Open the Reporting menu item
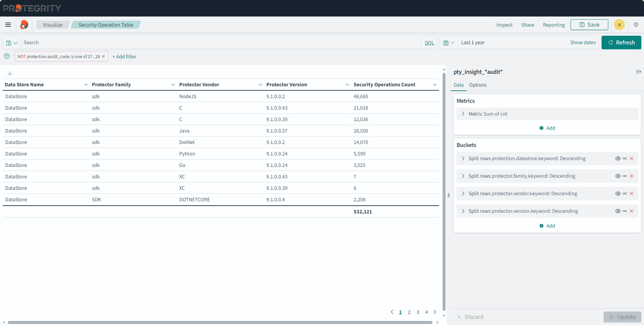This screenshot has height=325, width=644. click(x=554, y=25)
